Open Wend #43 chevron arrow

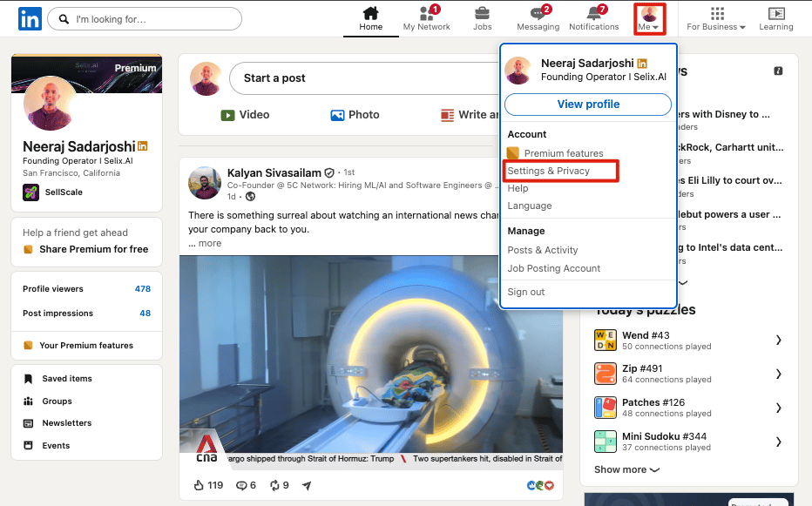coord(778,340)
